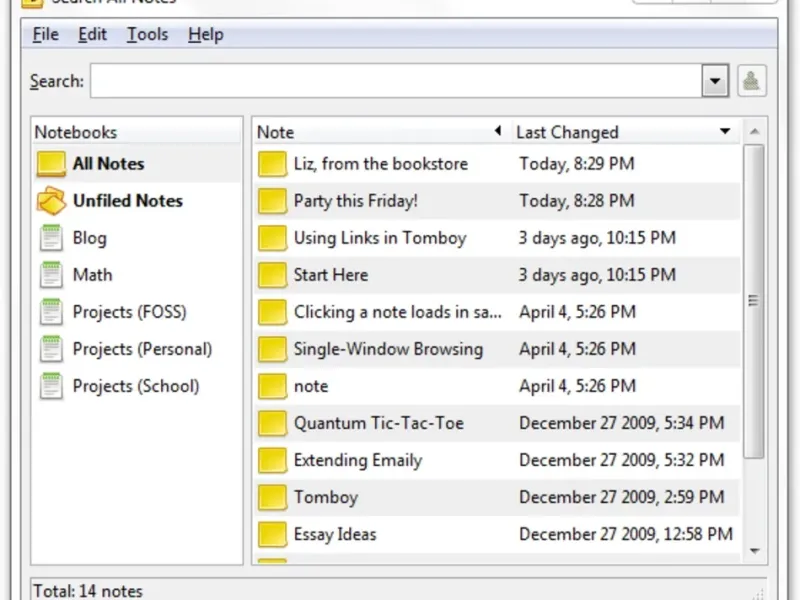Click note icon for Extending Emaily
This screenshot has width=800, height=600.
(272, 461)
